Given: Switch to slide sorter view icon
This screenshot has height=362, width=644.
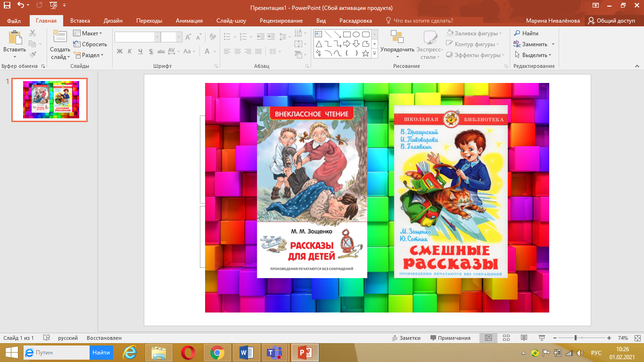Looking at the screenshot, I should tap(506, 338).
